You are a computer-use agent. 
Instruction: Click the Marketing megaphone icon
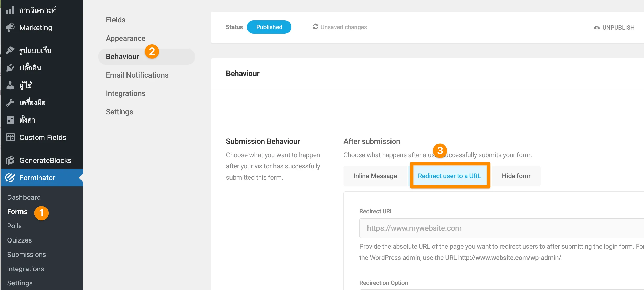tap(10, 28)
